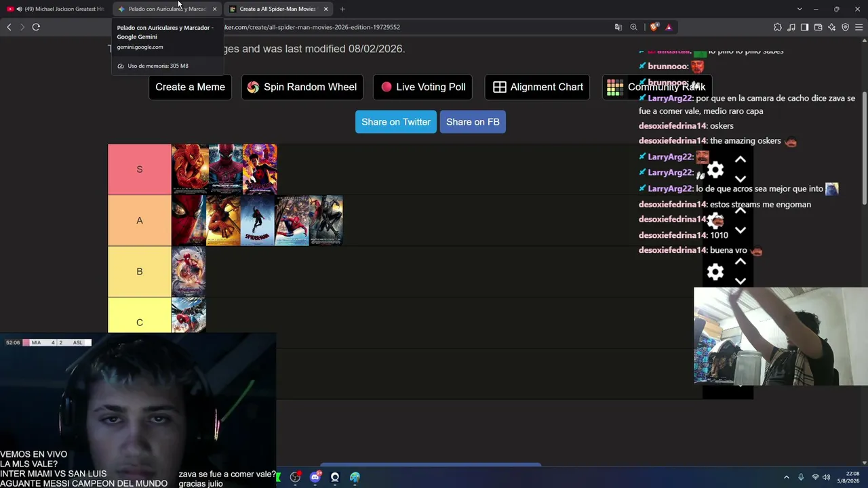Move tier B row up

(741, 262)
